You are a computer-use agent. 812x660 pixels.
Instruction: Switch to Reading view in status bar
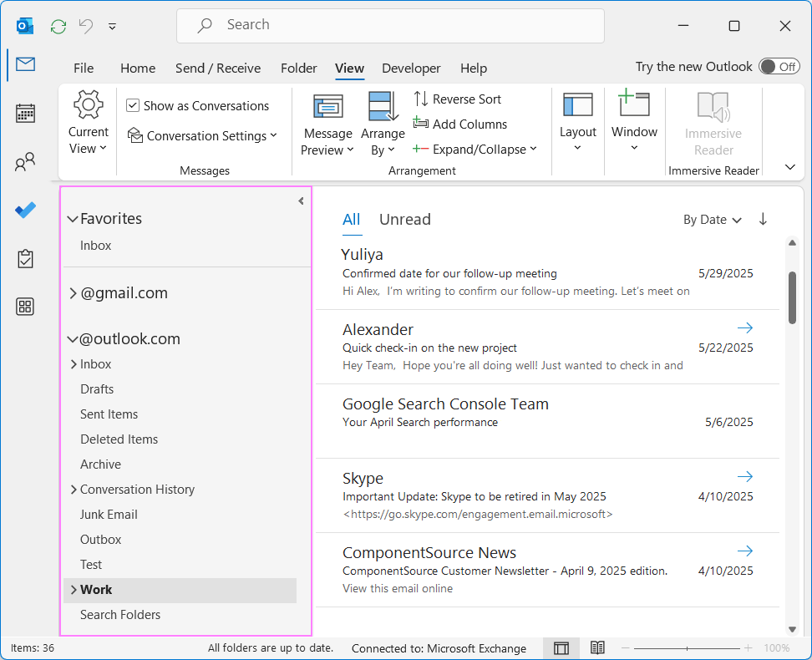(x=597, y=647)
